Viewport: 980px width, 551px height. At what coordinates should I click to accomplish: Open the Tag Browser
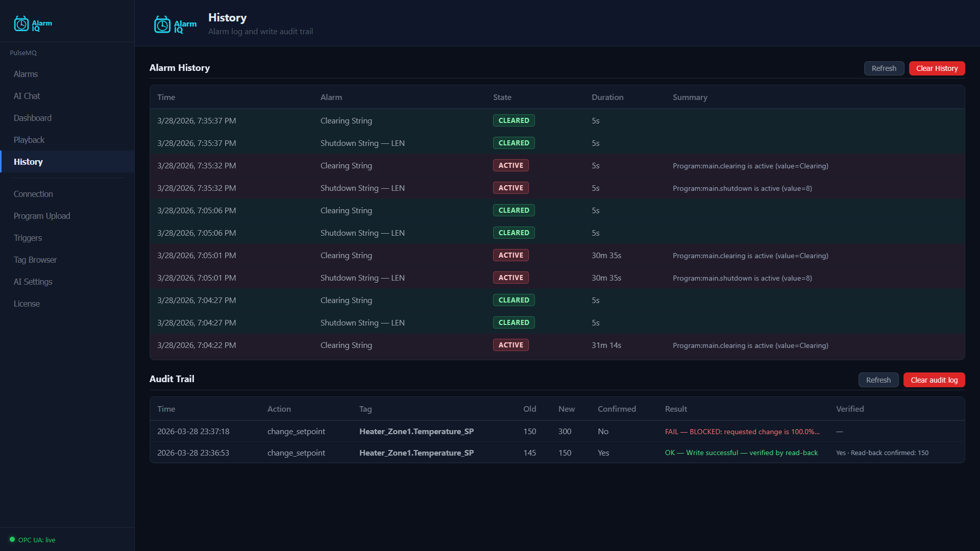tap(35, 259)
